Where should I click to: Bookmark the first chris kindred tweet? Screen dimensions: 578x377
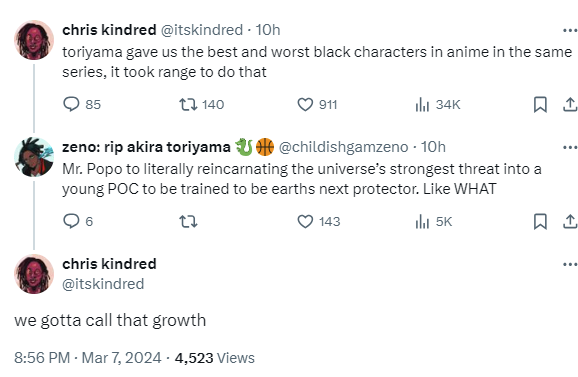(x=540, y=104)
